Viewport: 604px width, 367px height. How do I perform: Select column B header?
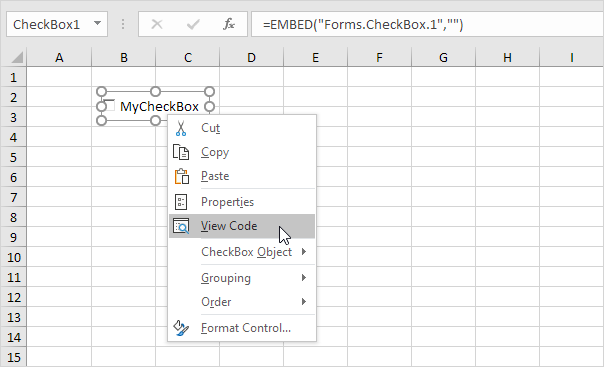[124, 58]
